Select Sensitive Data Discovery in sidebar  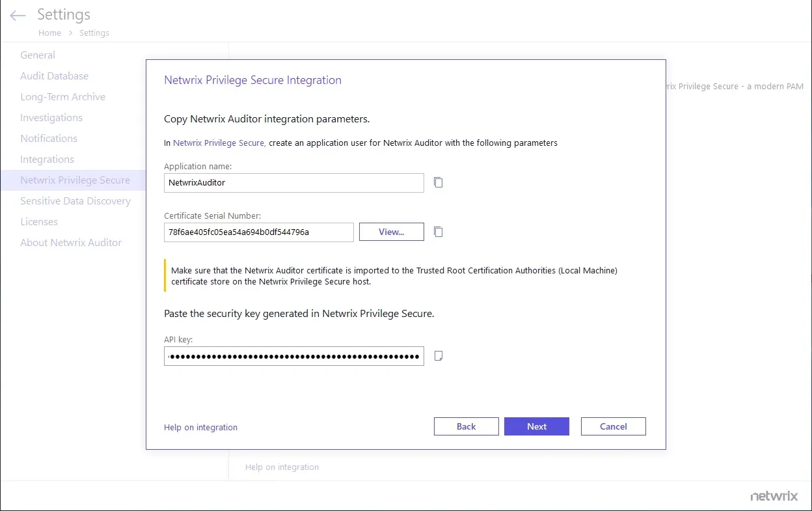(75, 200)
